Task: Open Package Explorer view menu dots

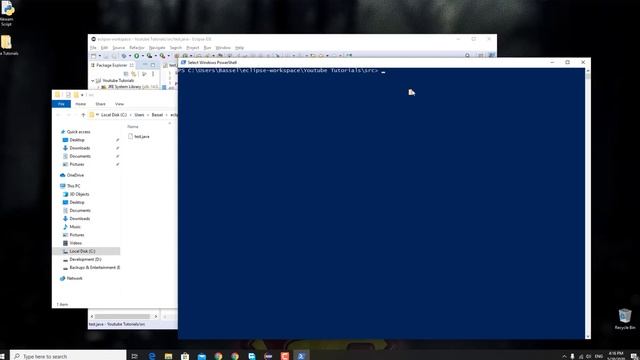Action: (x=153, y=74)
